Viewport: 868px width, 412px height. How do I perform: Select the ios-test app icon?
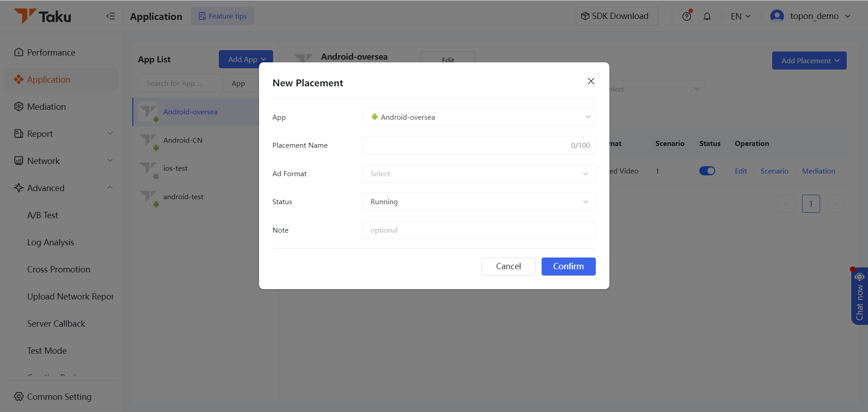[148, 169]
